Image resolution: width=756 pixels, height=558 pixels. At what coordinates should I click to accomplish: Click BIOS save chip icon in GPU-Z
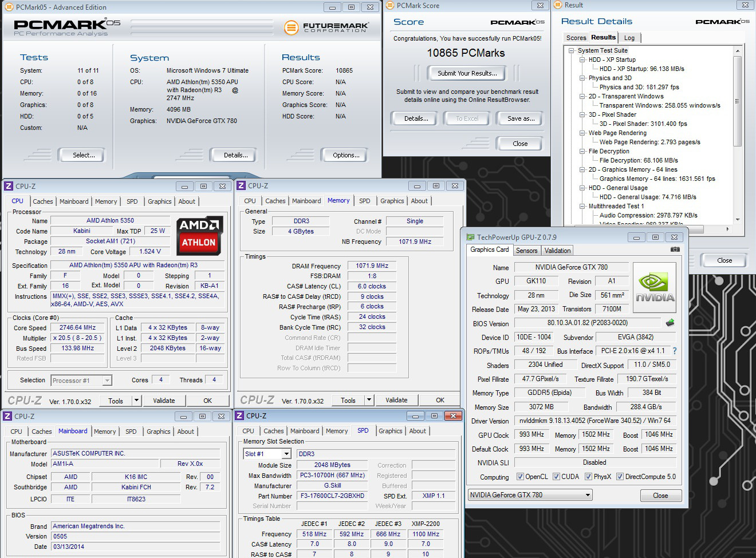click(670, 323)
